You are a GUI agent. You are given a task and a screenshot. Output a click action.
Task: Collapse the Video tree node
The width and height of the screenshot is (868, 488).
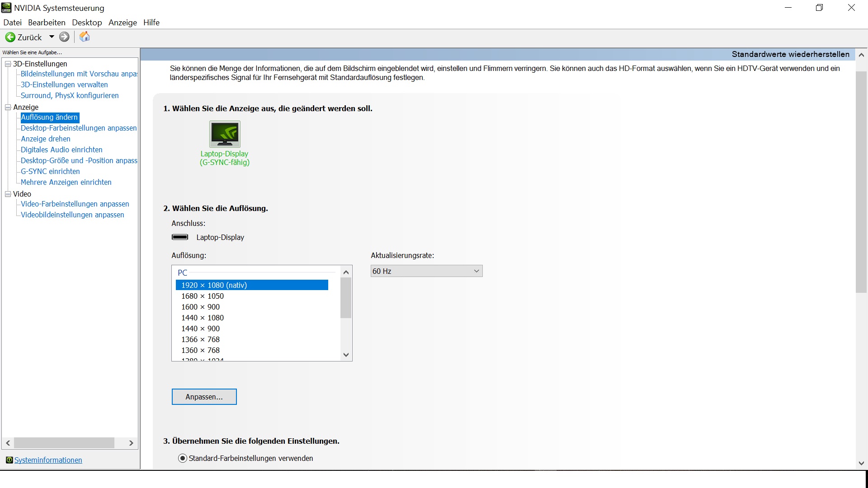8,194
